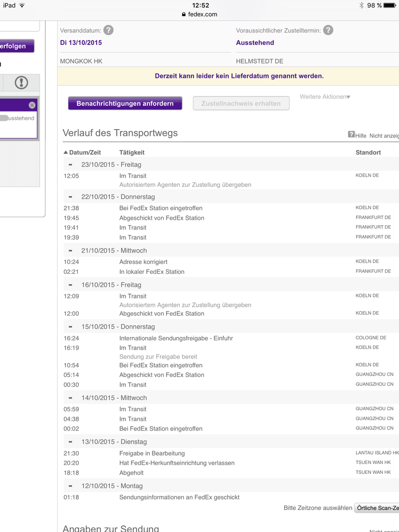The image size is (399, 532).
Task: Select the LANTAU ISLAND HK location
Action: pos(377,453)
